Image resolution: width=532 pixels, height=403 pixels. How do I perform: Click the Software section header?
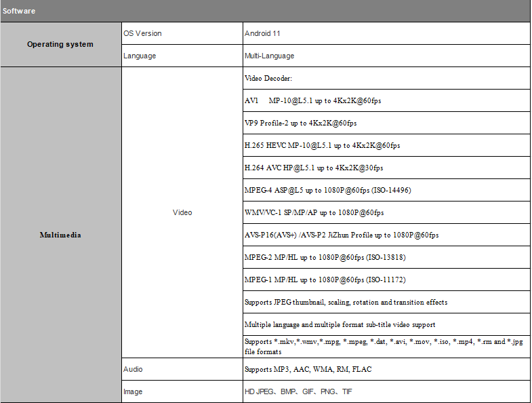coord(19,11)
